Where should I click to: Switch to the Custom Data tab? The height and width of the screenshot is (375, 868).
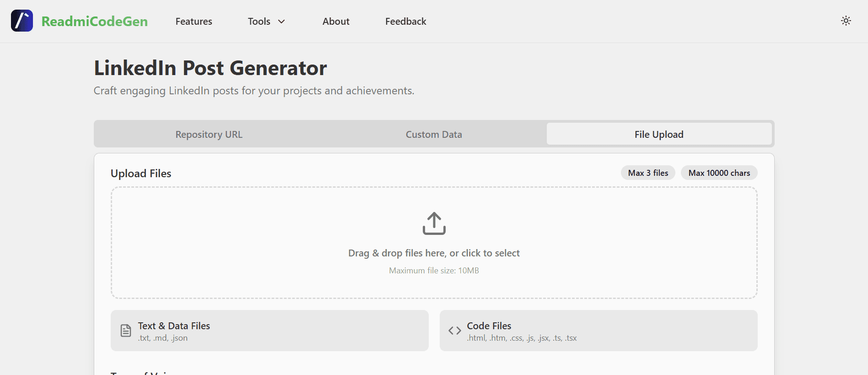434,134
